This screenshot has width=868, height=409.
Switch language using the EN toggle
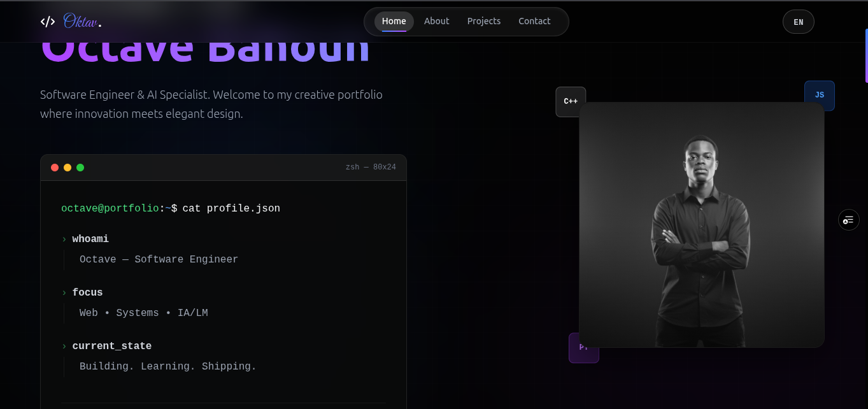[x=798, y=21]
